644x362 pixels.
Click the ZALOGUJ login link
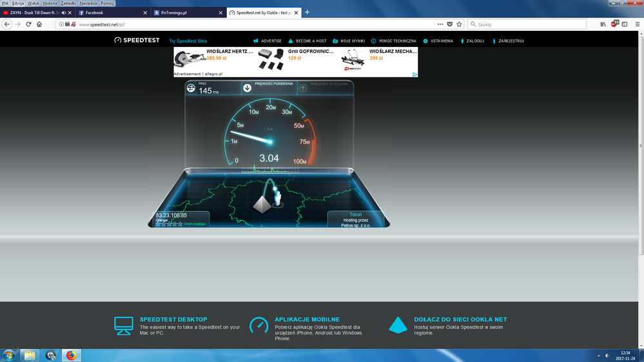point(473,41)
